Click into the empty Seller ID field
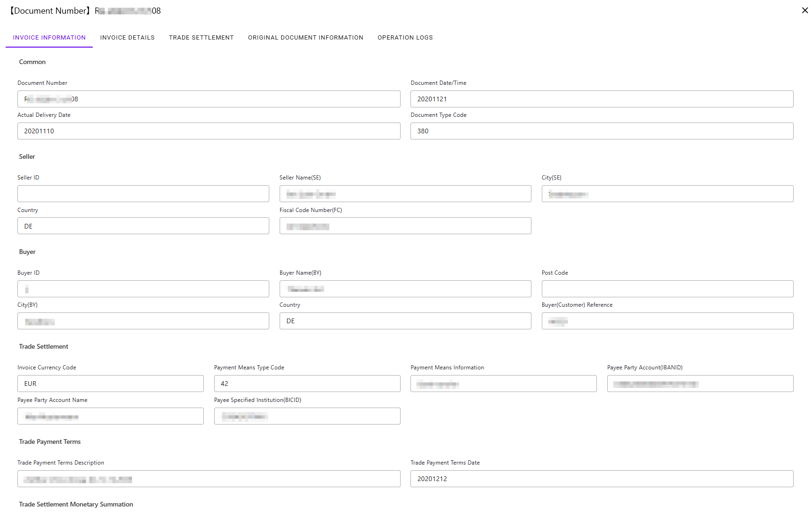812x515 pixels. [x=143, y=194]
